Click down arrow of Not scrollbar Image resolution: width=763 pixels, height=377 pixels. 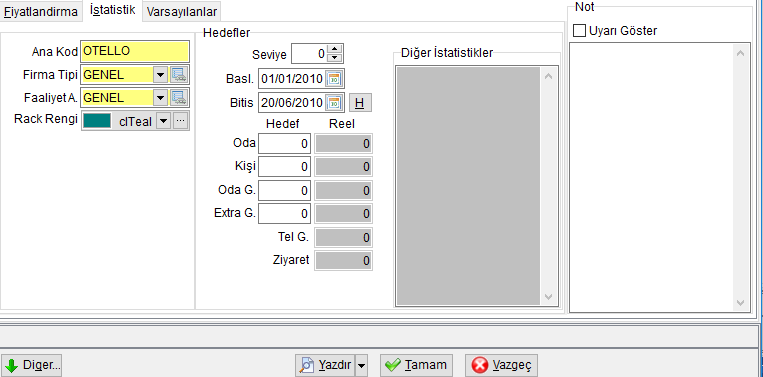click(740, 303)
